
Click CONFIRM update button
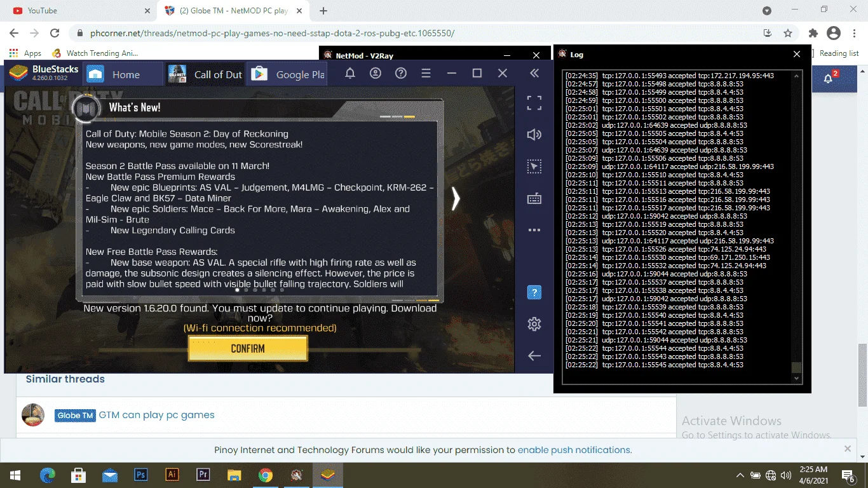[x=248, y=348]
